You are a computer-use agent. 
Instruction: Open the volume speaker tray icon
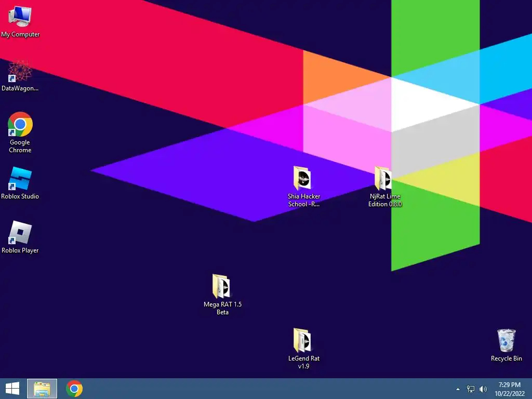[483, 389]
